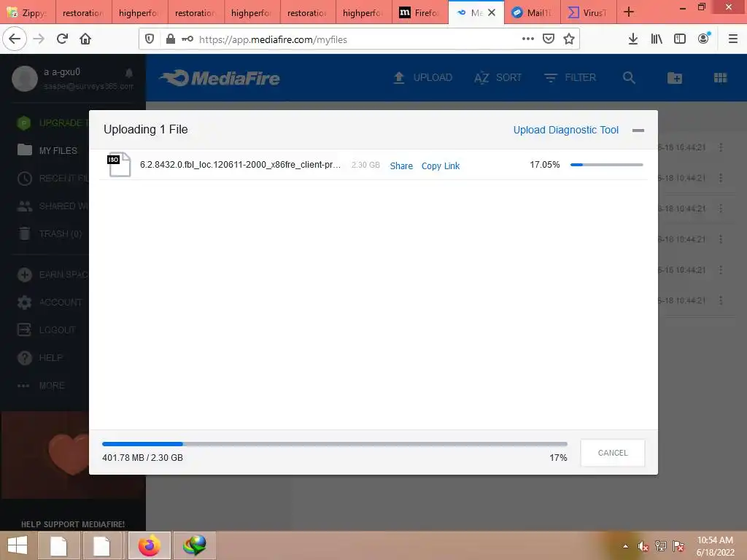The image size is (747, 560).
Task: Switch to the Zippy tab
Action: tap(28, 12)
